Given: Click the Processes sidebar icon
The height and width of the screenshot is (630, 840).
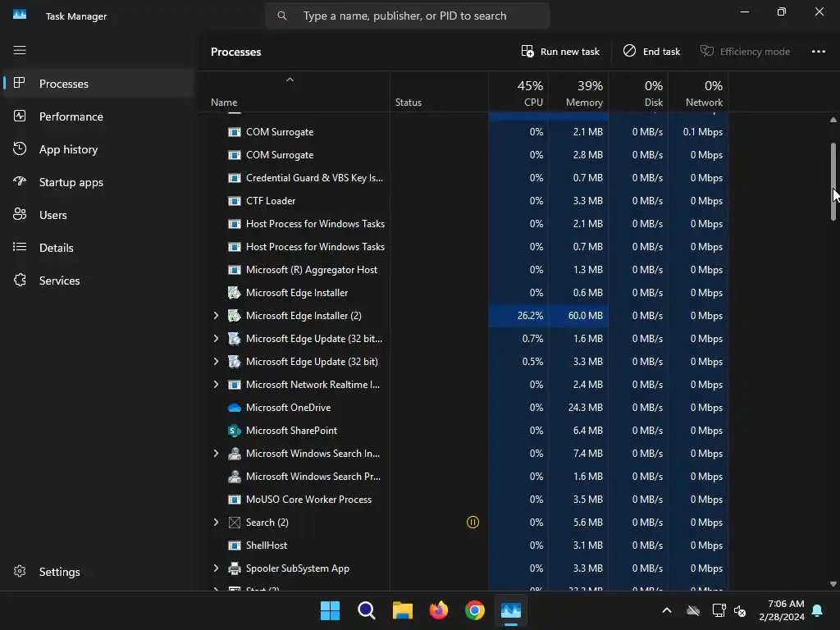Looking at the screenshot, I should point(20,83).
